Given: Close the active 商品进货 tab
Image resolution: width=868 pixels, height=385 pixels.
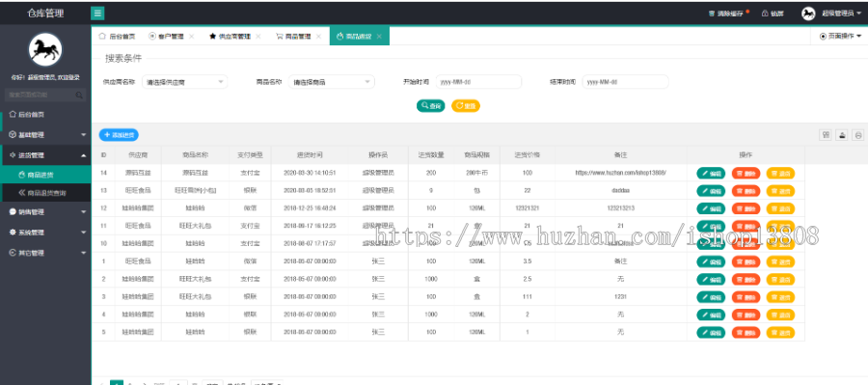Looking at the screenshot, I should pyautogui.click(x=379, y=37).
